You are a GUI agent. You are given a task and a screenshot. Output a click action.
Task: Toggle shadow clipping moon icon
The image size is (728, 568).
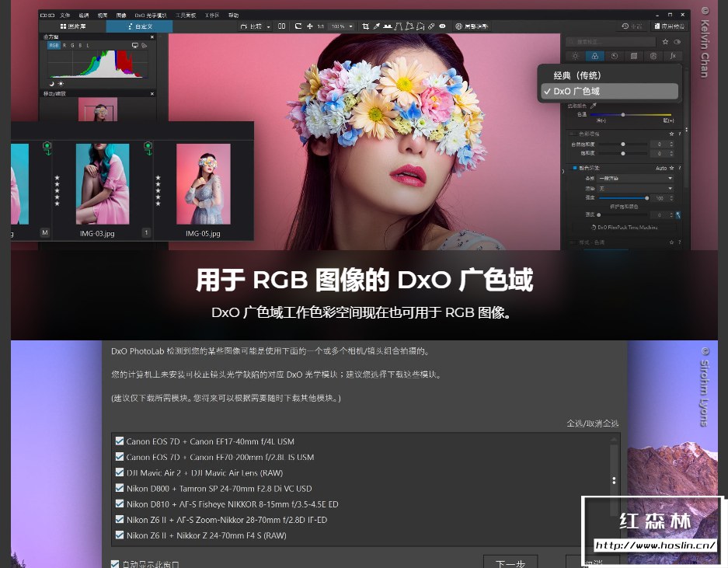click(52, 84)
